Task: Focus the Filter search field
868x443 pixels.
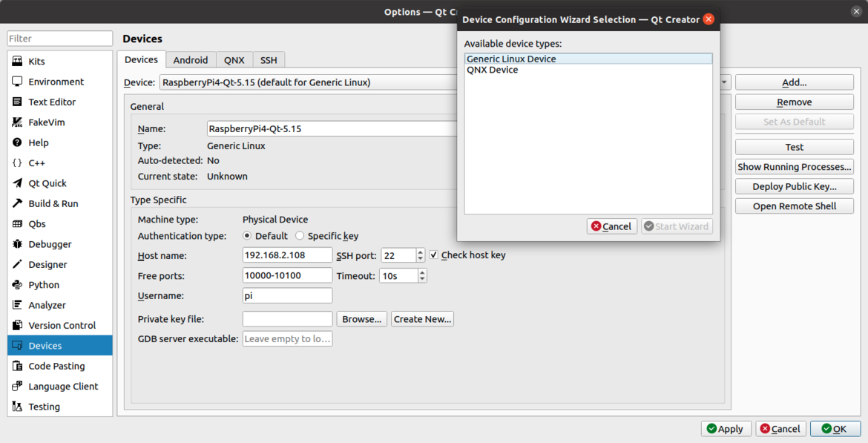Action: (60, 38)
